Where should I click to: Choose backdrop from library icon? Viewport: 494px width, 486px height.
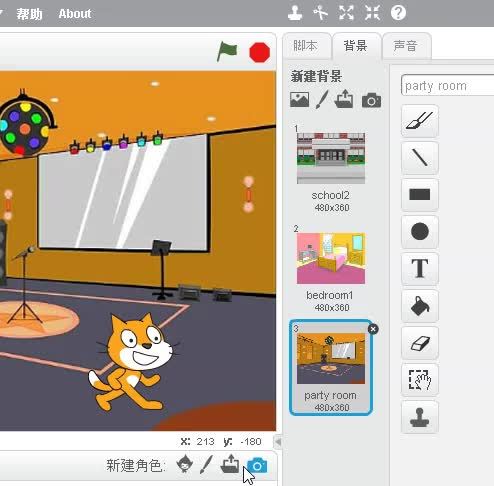coord(299,100)
